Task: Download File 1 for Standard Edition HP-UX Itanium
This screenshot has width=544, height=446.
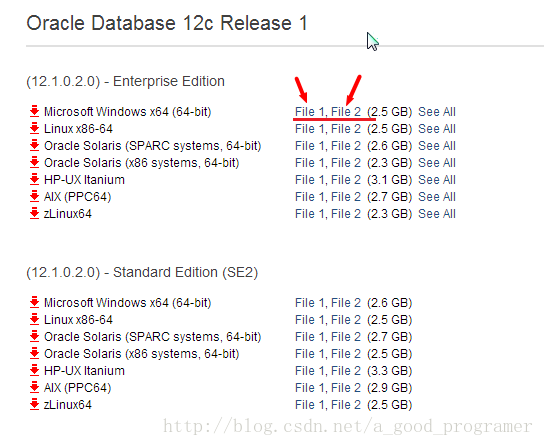Action: click(x=309, y=371)
